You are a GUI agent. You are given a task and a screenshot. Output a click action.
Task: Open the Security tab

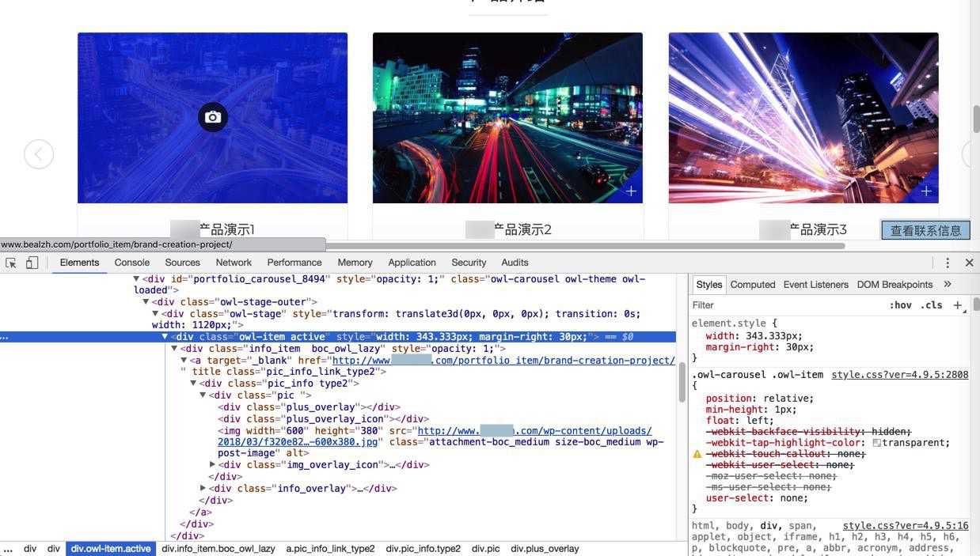coord(469,263)
